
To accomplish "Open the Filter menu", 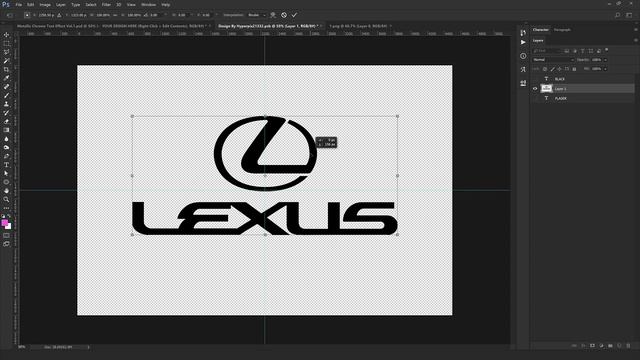I will click(106, 4).
